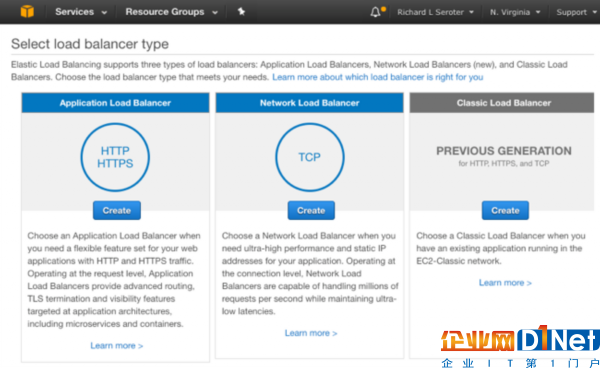Click Learn more under Classic Load Balancer
The height and width of the screenshot is (368, 600).
point(505,283)
